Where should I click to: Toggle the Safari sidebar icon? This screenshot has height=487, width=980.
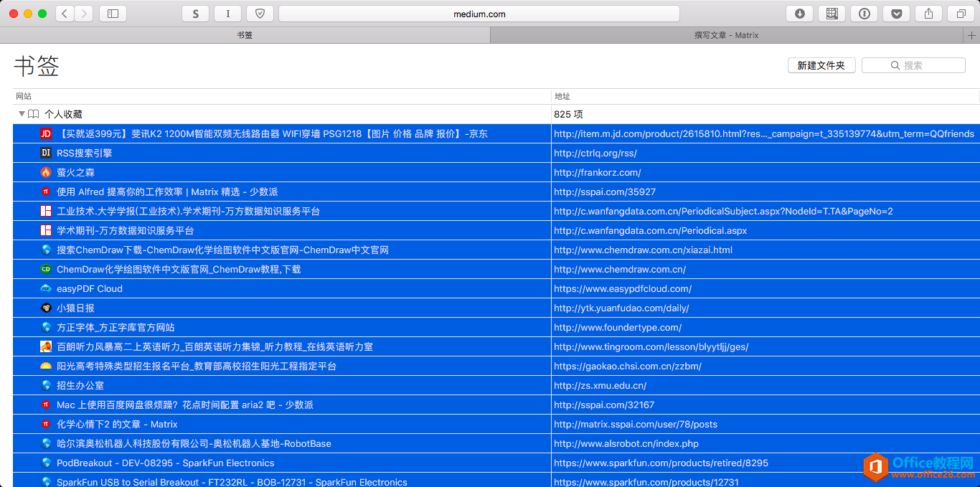point(113,13)
